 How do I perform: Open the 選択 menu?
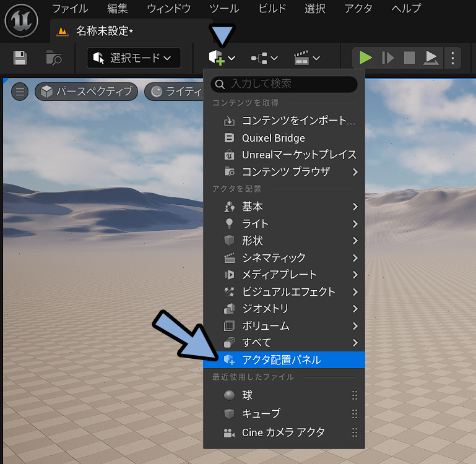315,9
